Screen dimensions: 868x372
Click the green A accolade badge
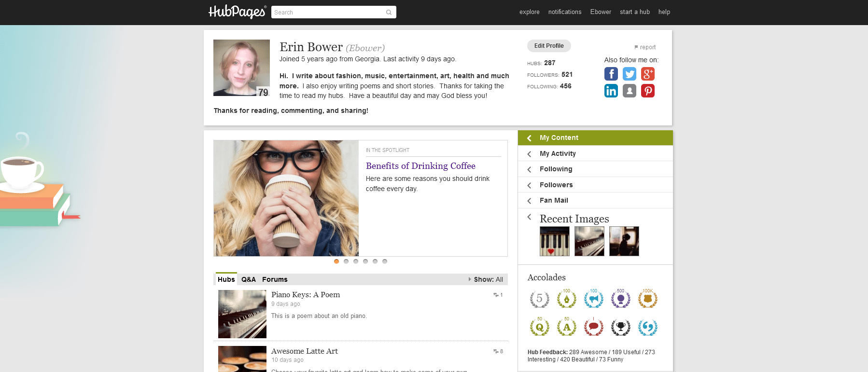coord(567,327)
